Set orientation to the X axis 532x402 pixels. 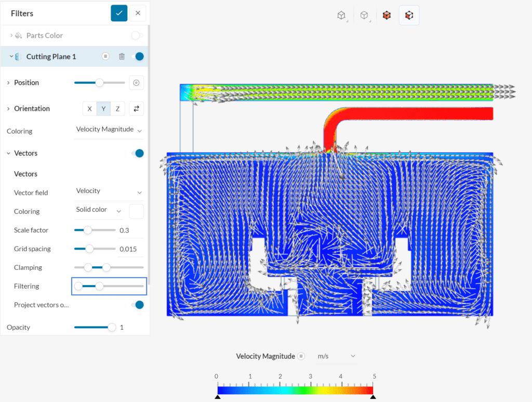point(90,109)
